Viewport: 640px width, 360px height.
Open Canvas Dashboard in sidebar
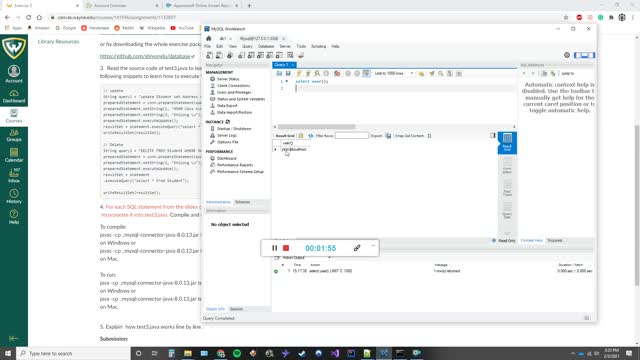tap(14, 96)
